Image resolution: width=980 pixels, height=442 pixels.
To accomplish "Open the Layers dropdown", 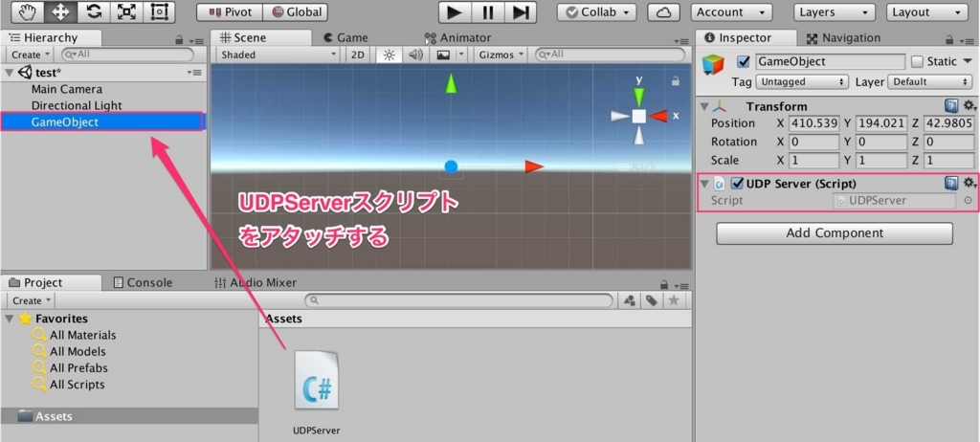I will point(834,12).
